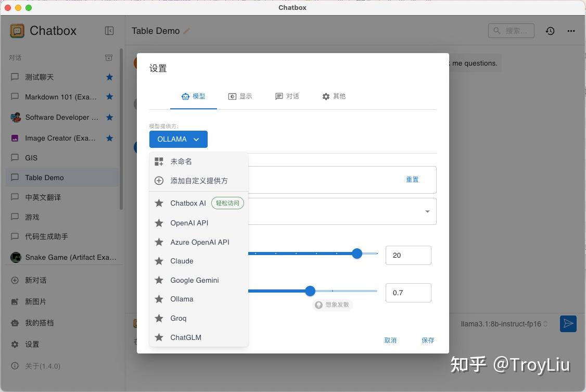Send message with the paper plane icon
586x392 pixels.
click(x=568, y=323)
